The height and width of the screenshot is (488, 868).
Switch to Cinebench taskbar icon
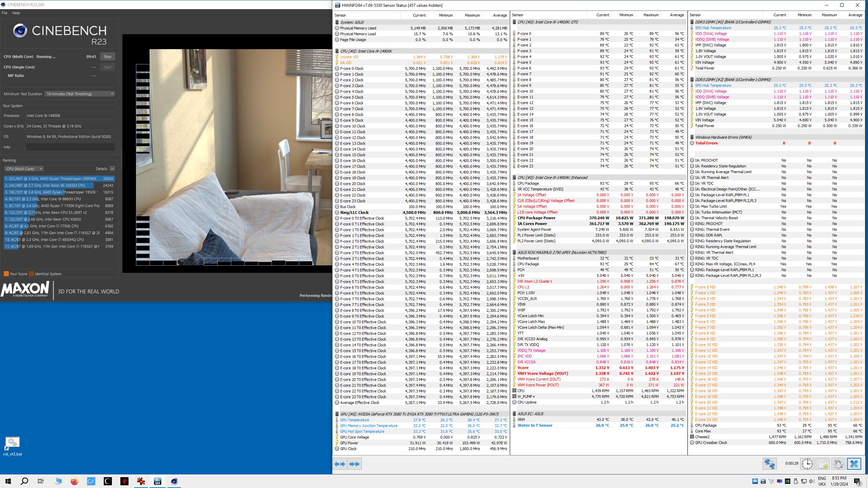[174, 481]
